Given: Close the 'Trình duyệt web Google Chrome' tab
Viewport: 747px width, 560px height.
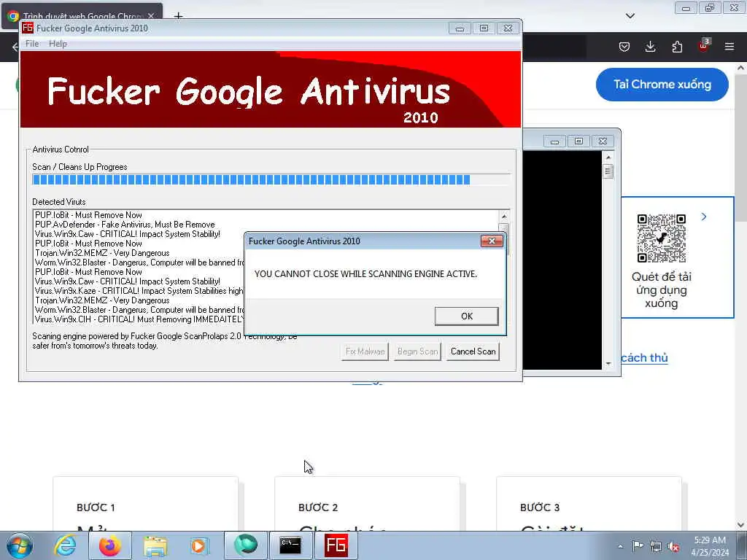Looking at the screenshot, I should click(151, 16).
